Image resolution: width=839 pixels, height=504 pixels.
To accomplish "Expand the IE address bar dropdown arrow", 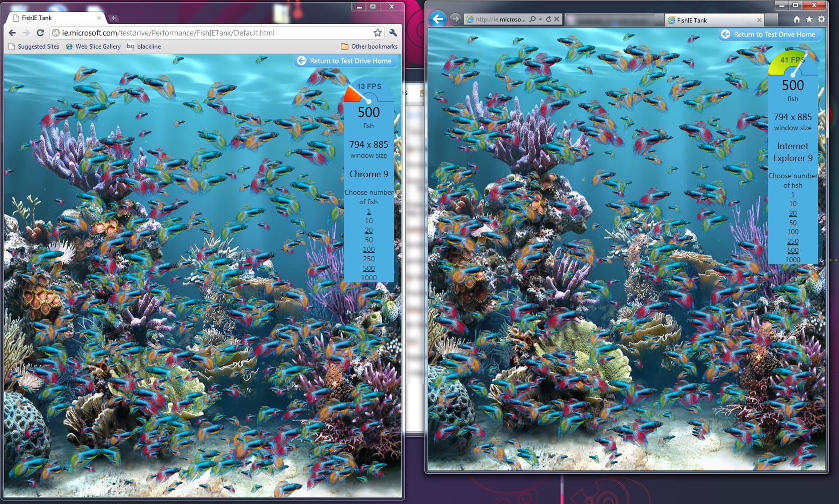I will [540, 20].
